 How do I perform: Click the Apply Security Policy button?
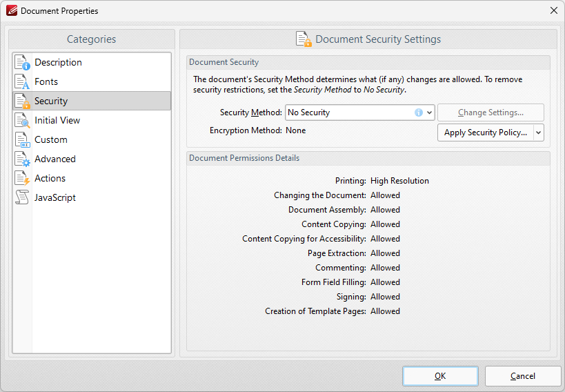(x=486, y=133)
